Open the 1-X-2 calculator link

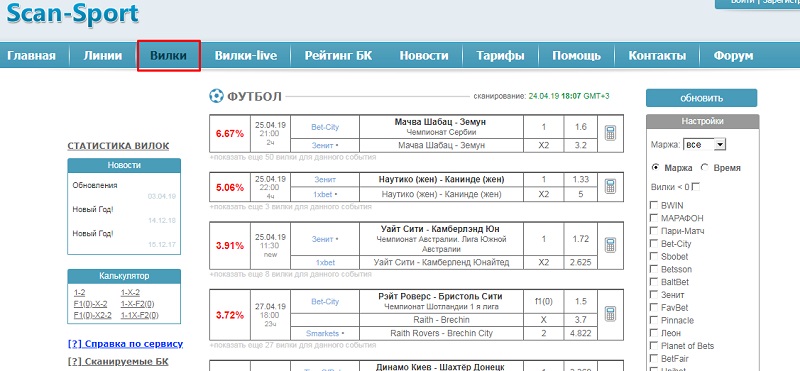130,292
